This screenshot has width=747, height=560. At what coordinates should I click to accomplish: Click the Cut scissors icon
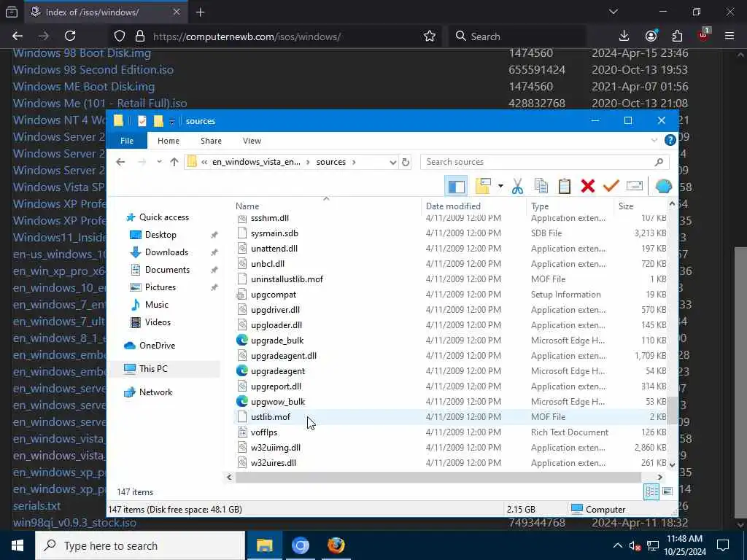(x=517, y=186)
